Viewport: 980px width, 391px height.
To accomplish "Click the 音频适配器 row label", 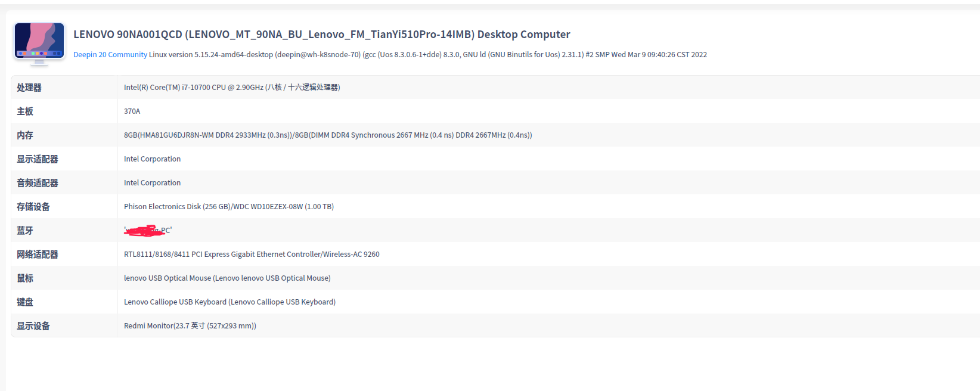I will [38, 183].
